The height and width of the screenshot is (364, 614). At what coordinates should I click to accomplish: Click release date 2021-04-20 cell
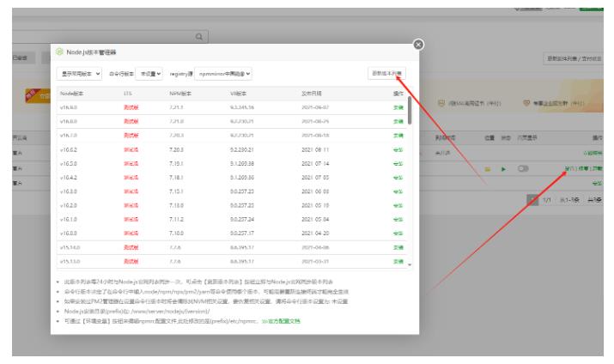coord(315,234)
